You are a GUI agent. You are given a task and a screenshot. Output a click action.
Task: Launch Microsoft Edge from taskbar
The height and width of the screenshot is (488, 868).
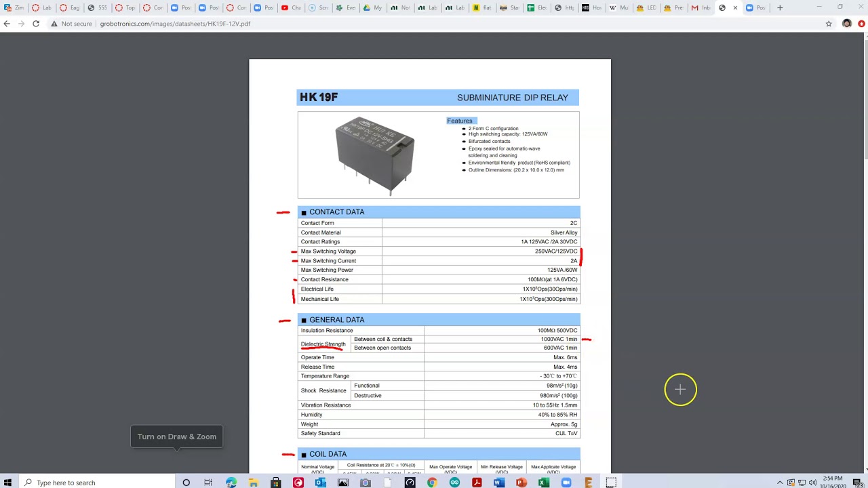pos(231,483)
